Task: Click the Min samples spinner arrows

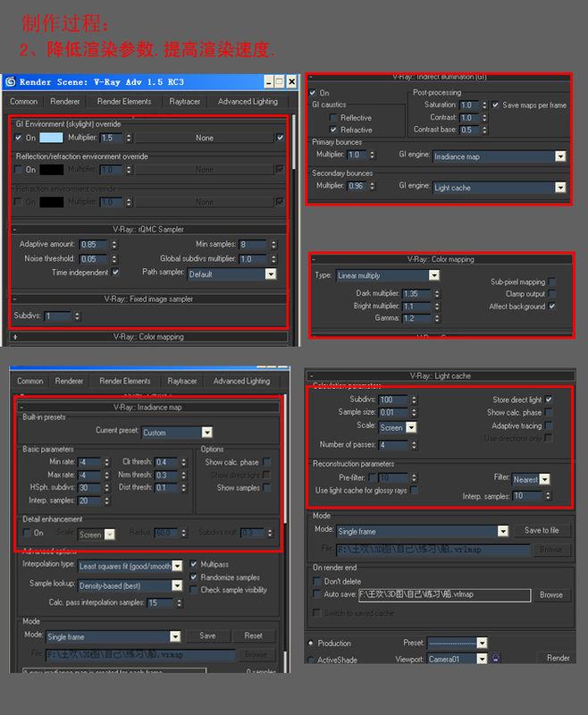Action: point(273,244)
